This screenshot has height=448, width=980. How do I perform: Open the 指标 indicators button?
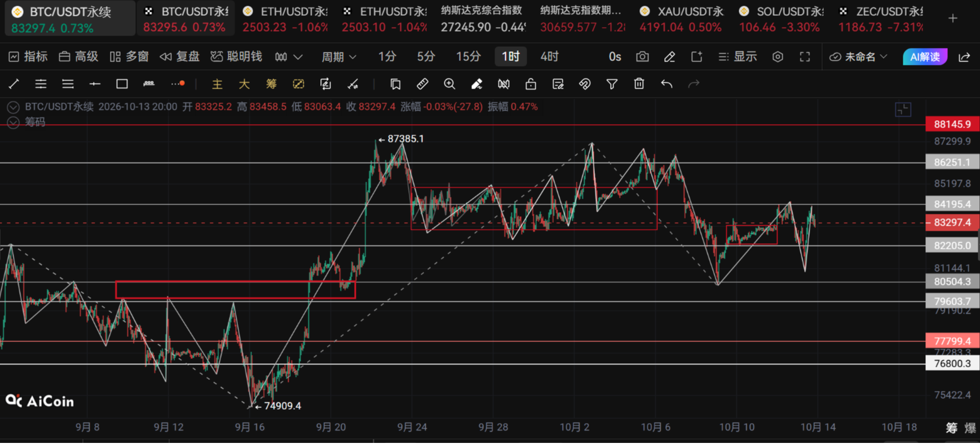(28, 56)
